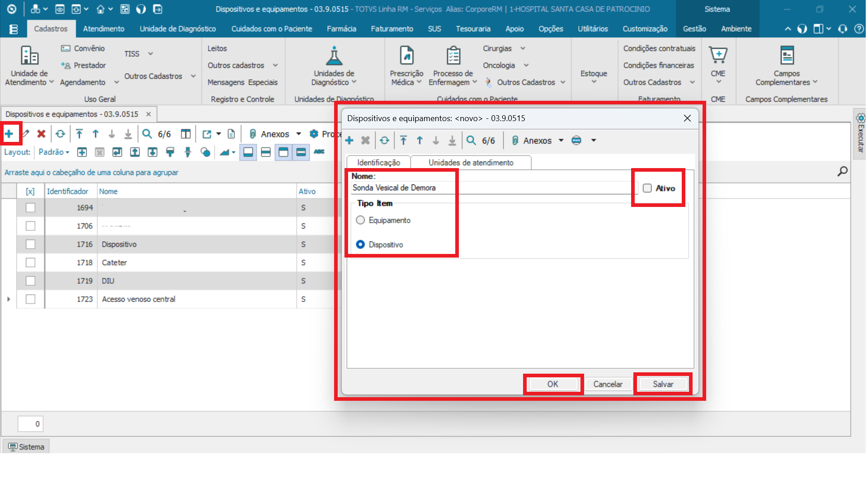The image size is (868, 488).
Task: Expand the Anexos dropdown in dialog
Action: pos(561,141)
